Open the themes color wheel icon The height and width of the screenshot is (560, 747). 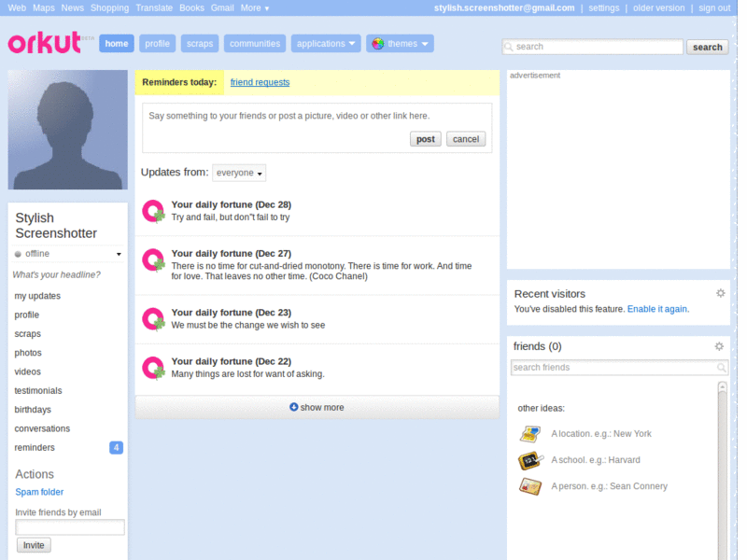378,44
